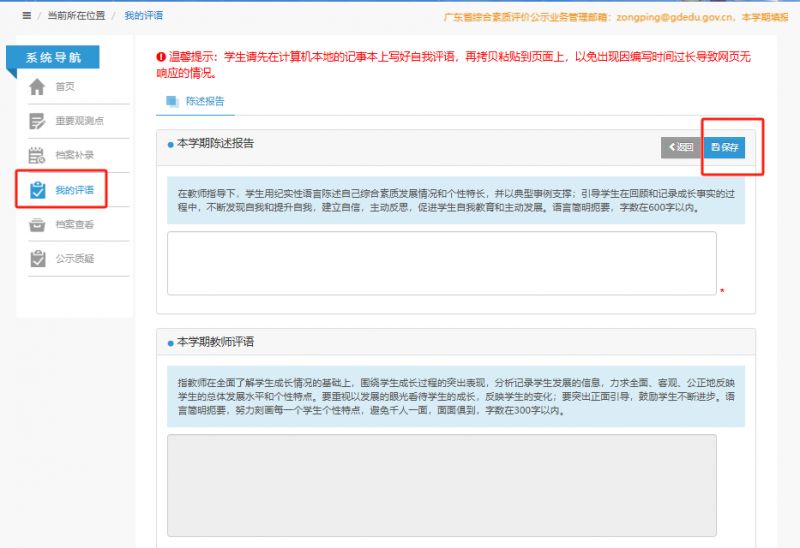
Task: Click the gray 返回 button
Action: pos(682,147)
